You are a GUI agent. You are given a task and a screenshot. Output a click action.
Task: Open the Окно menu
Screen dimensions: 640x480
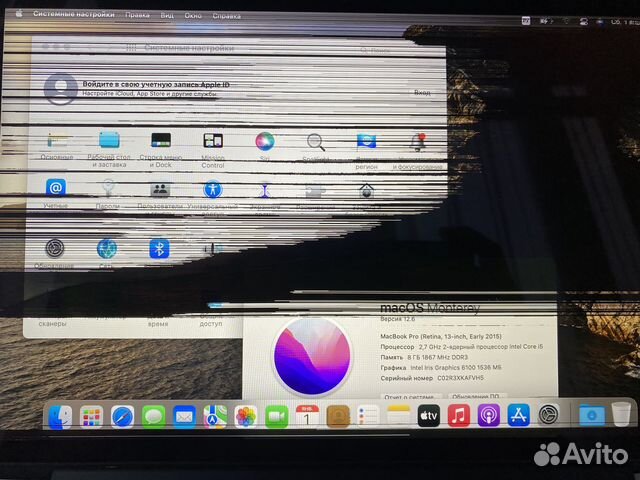pyautogui.click(x=193, y=16)
